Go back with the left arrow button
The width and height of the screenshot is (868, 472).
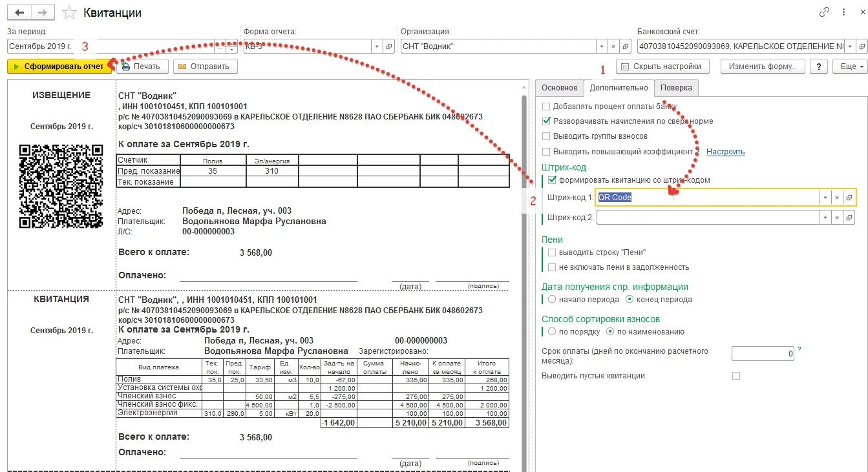20,12
